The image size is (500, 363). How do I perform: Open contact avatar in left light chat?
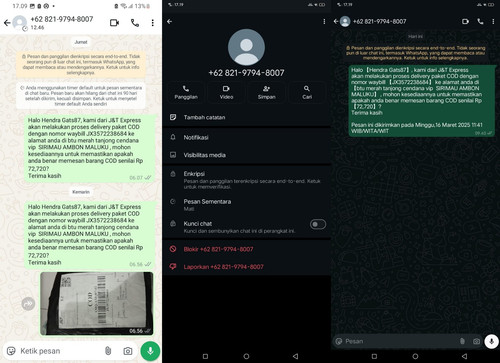point(20,23)
